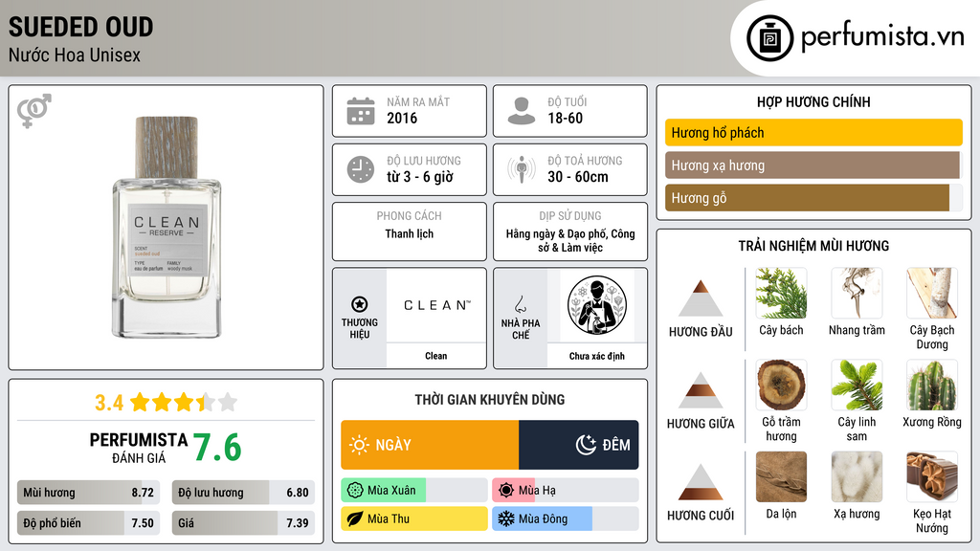Click the 3.4 star rating row
The height and width of the screenshot is (551, 980).
click(x=166, y=403)
